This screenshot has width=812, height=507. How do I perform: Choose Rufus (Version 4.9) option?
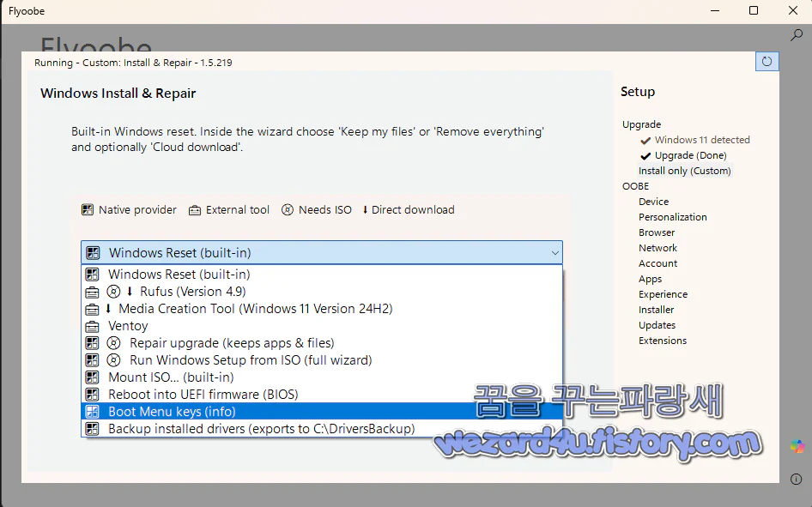click(x=322, y=292)
